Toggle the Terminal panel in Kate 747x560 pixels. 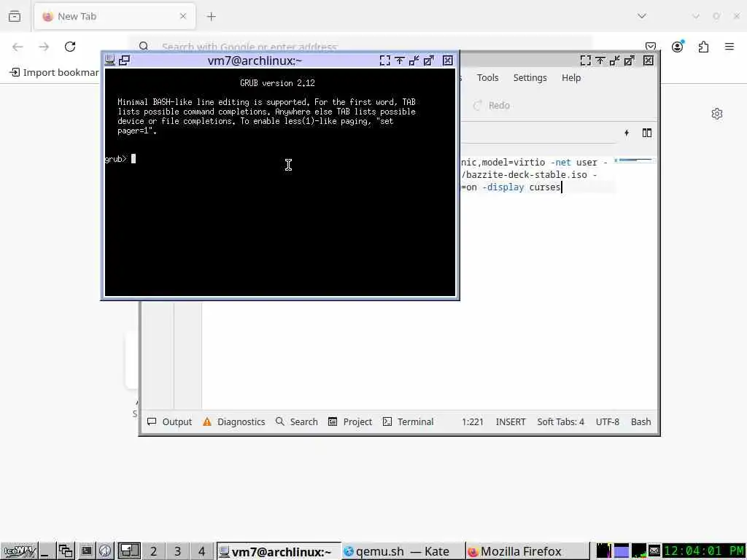(409, 422)
